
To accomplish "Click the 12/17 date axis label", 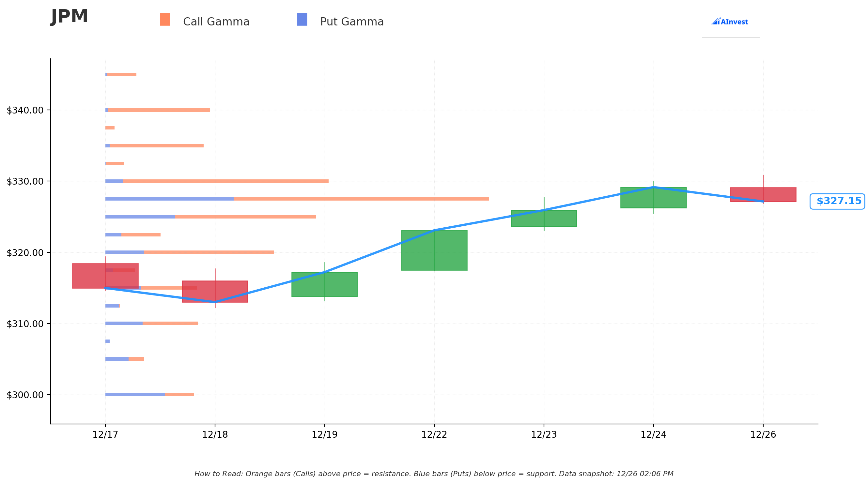I will (105, 434).
